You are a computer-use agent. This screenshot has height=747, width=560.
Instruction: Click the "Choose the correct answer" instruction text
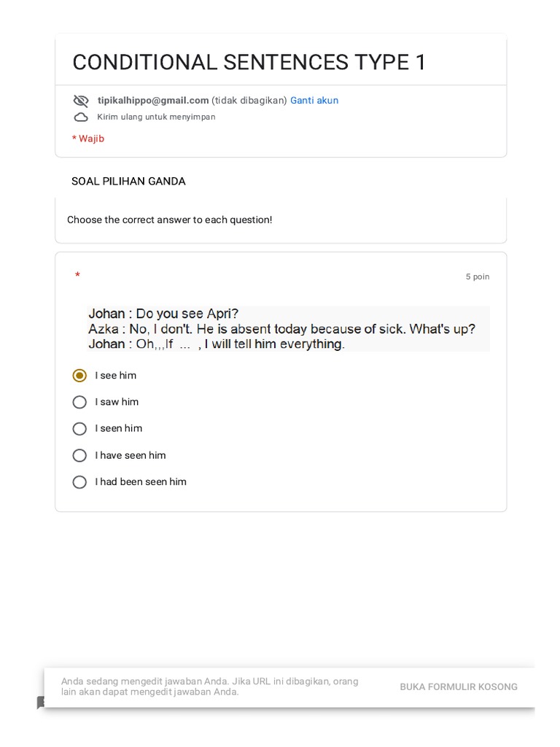click(x=169, y=220)
